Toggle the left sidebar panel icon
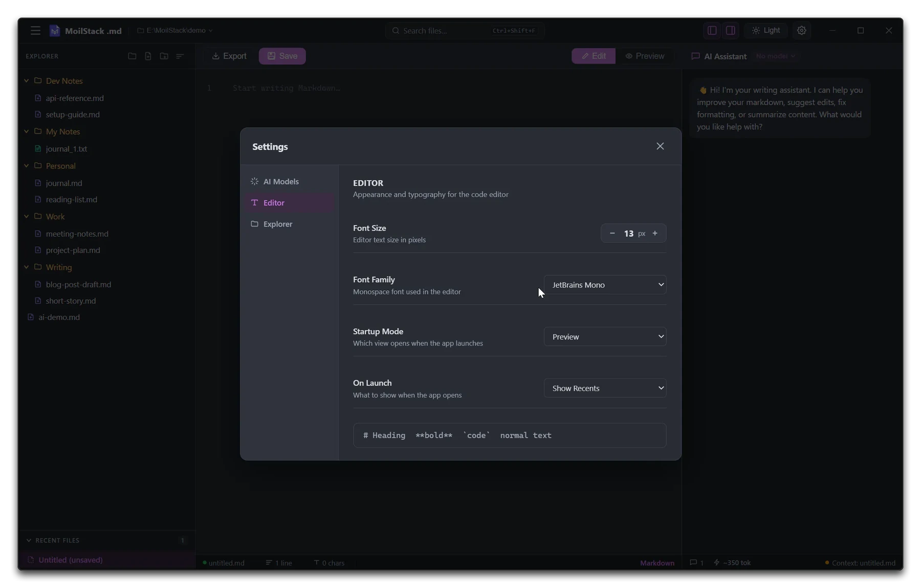The image size is (921, 588). [x=712, y=31]
